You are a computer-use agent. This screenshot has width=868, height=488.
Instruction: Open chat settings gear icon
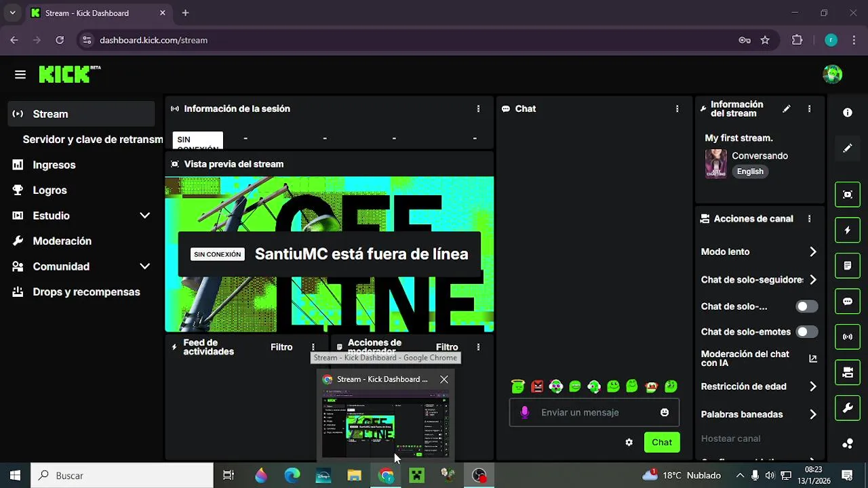coord(629,442)
